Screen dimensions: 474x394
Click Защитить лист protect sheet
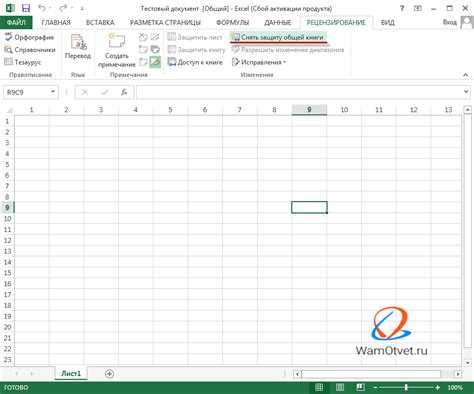tap(195, 37)
